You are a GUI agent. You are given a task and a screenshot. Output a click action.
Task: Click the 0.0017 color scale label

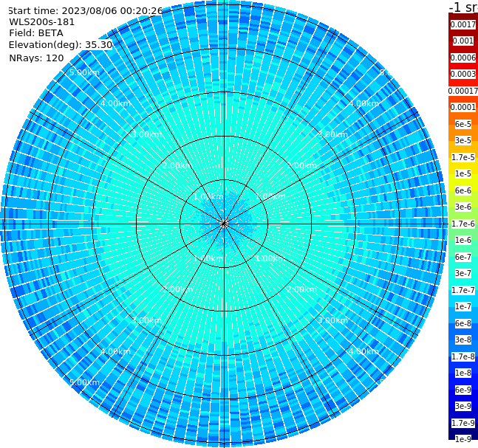(463, 24)
